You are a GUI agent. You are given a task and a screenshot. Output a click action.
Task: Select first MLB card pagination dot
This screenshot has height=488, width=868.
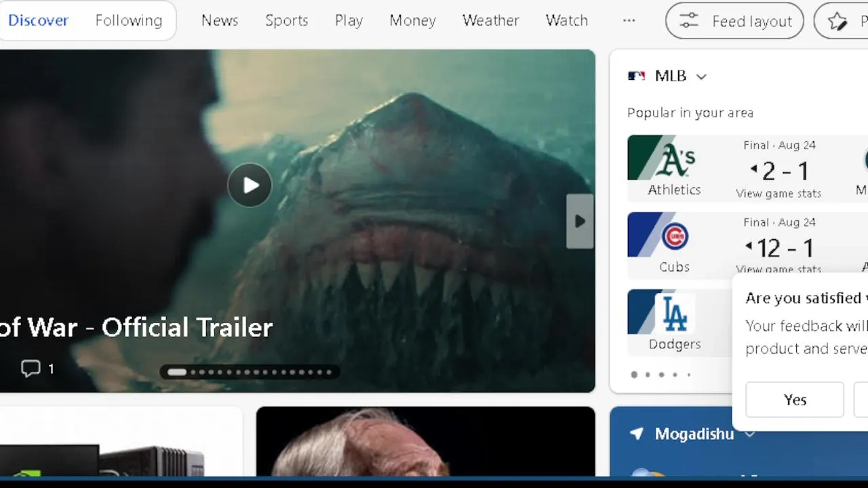pyautogui.click(x=634, y=374)
